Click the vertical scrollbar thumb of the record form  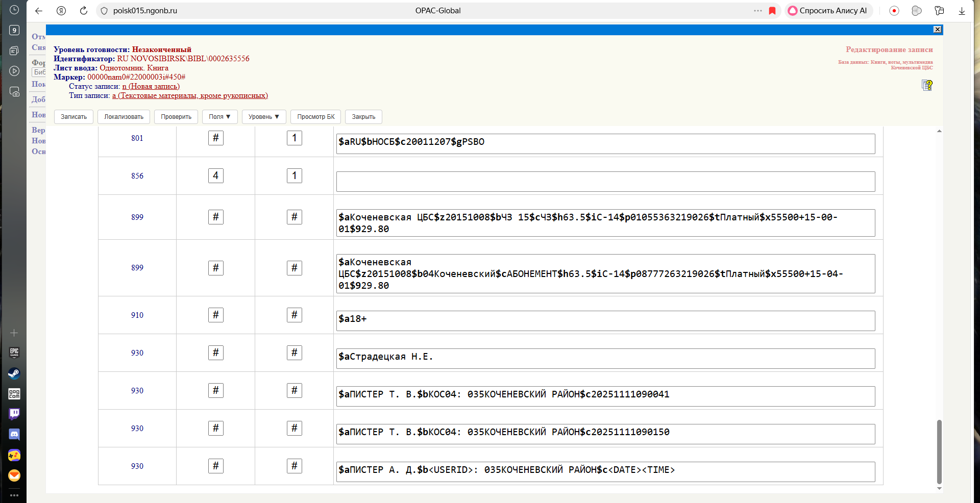point(939,451)
